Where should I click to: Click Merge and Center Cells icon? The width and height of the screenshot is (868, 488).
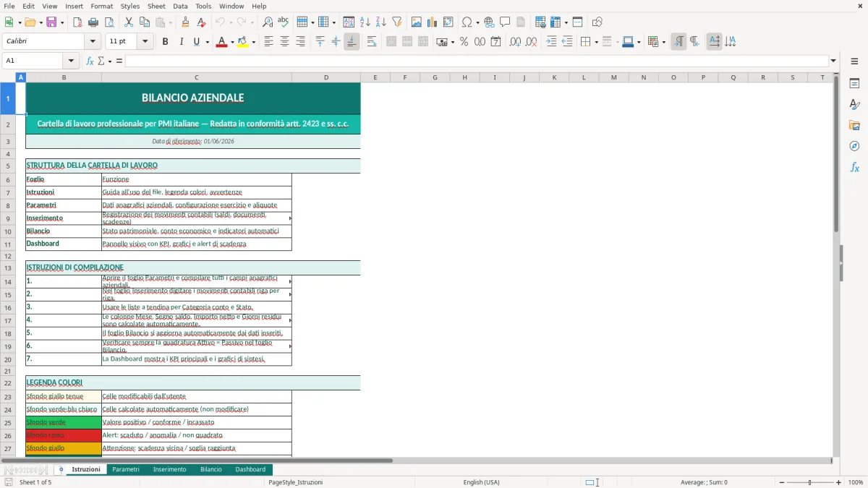click(391, 42)
